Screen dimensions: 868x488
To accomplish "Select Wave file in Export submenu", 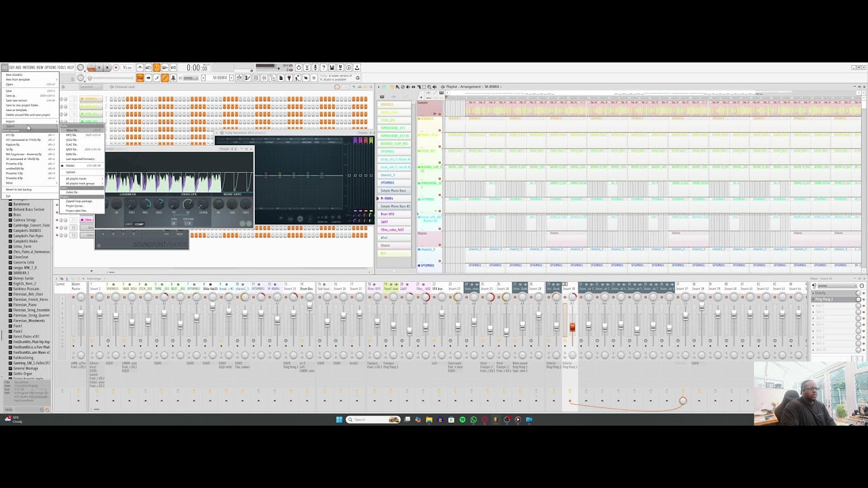I will [x=82, y=130].
